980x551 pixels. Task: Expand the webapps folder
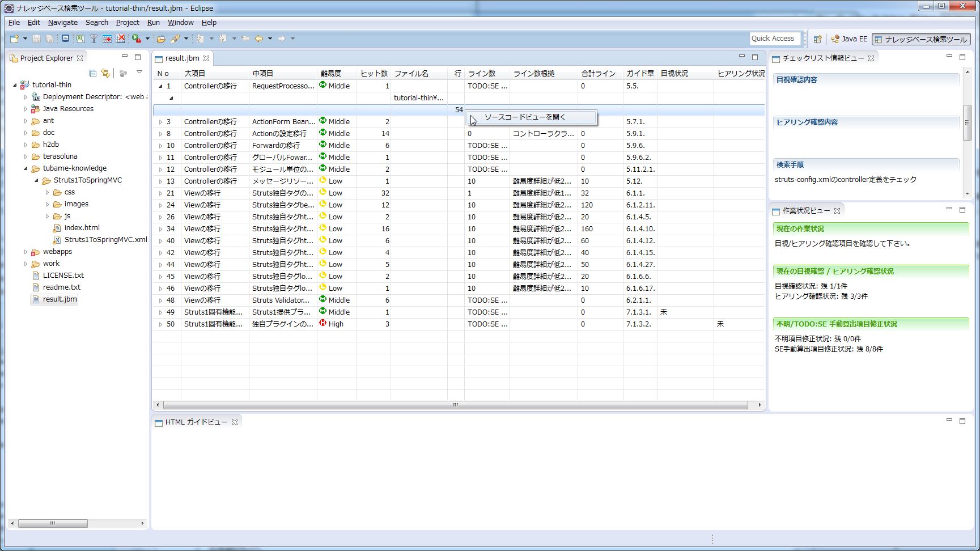(x=26, y=252)
